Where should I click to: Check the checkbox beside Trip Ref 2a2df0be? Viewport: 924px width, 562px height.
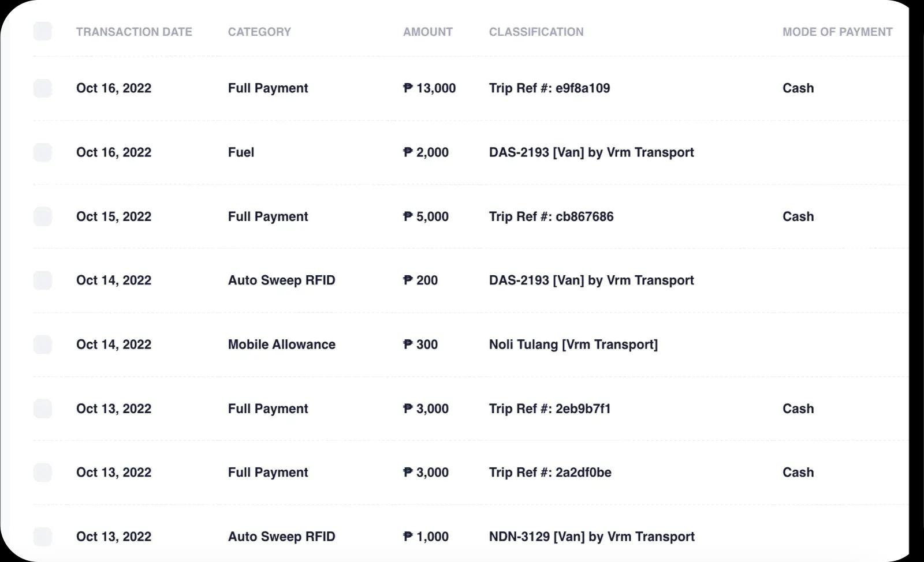point(43,473)
